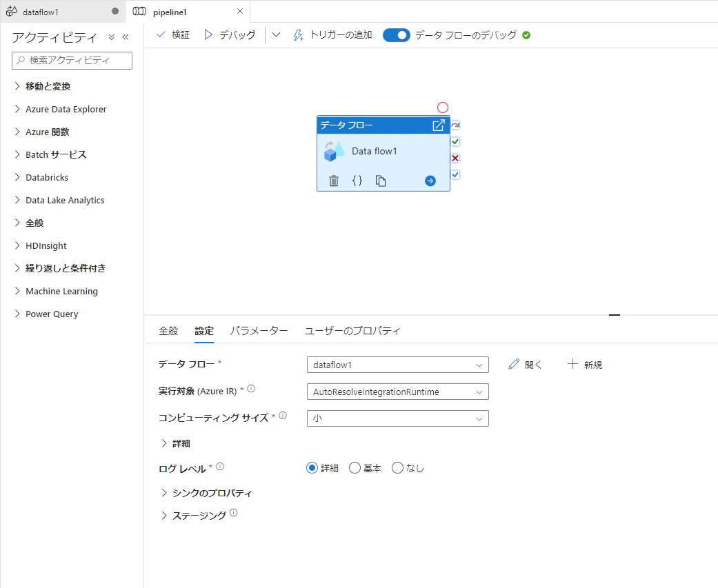
Task: Select the 基本 log level radio button
Action: 355,467
